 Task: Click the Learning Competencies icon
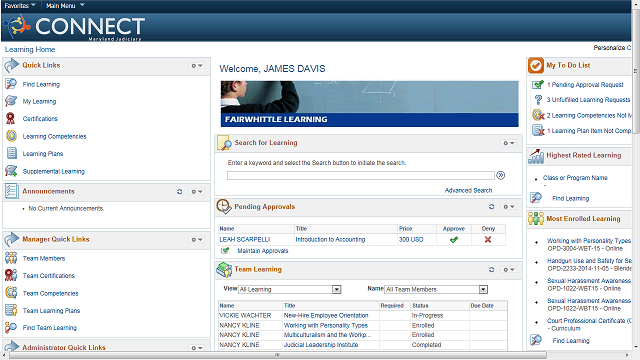(x=11, y=136)
